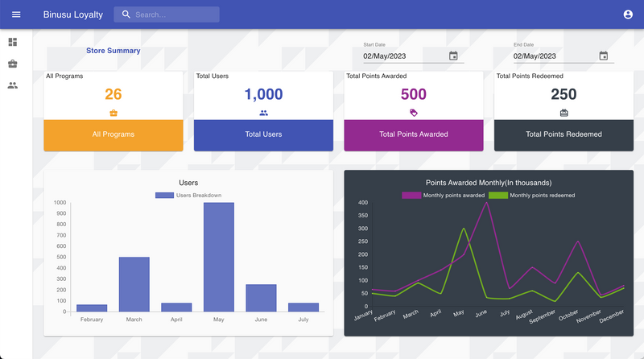Click the purple Total Points Awarded button
Image resolution: width=644 pixels, height=359 pixels.
point(414,134)
